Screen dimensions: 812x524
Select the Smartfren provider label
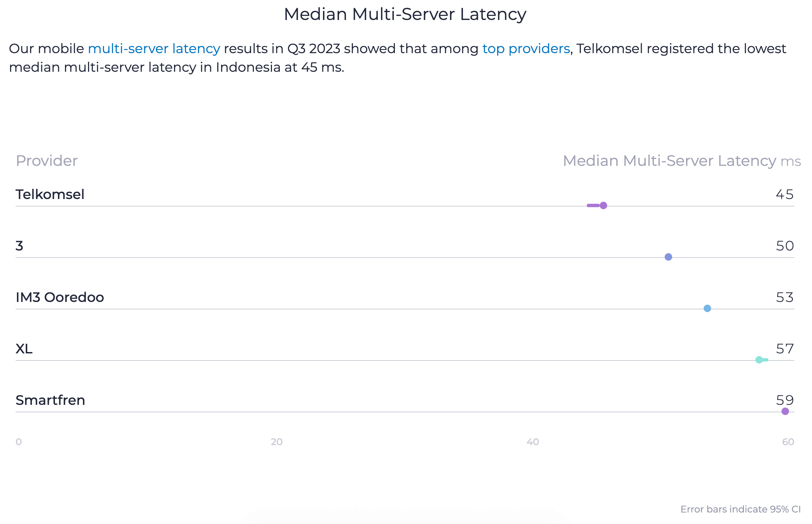click(x=50, y=400)
